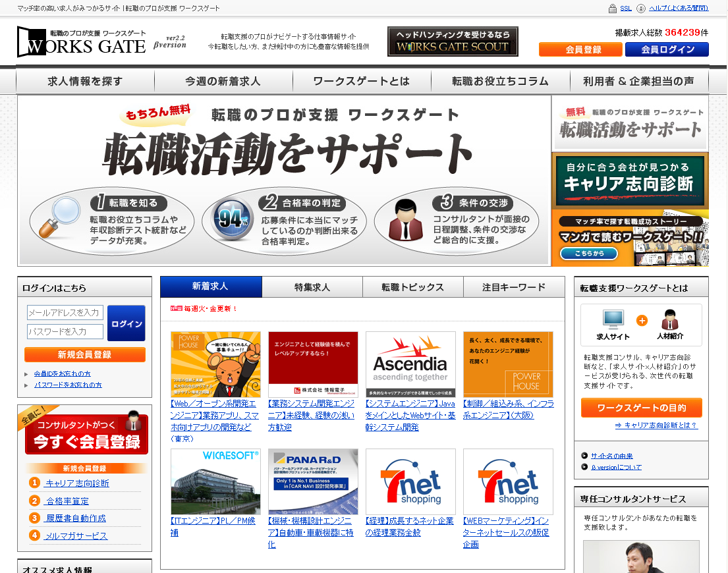The image size is (728, 573).
Task: Click the 今すぐ会員登録 red banner
Action: pyautogui.click(x=87, y=434)
